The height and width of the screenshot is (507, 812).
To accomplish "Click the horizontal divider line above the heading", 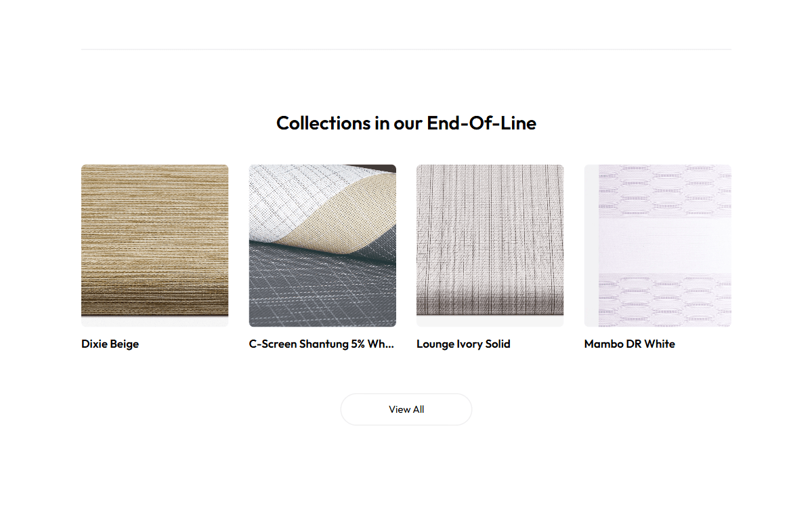I will click(x=406, y=49).
